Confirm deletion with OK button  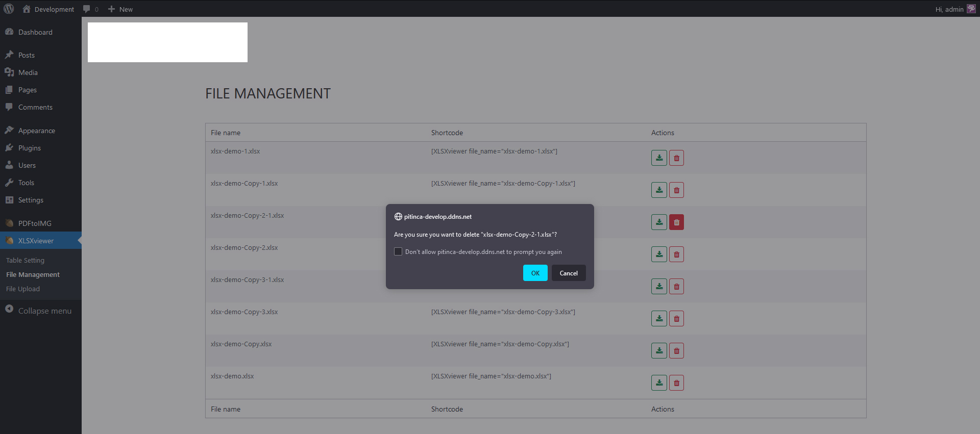click(x=535, y=273)
